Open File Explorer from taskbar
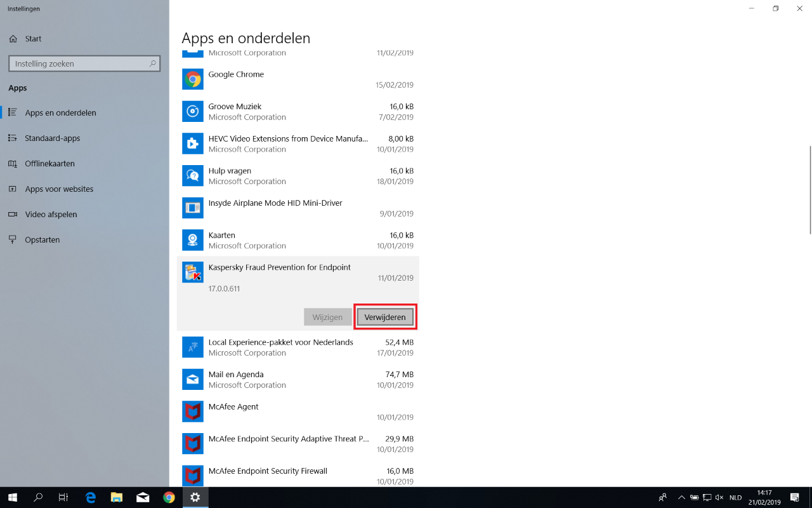 pos(117,497)
